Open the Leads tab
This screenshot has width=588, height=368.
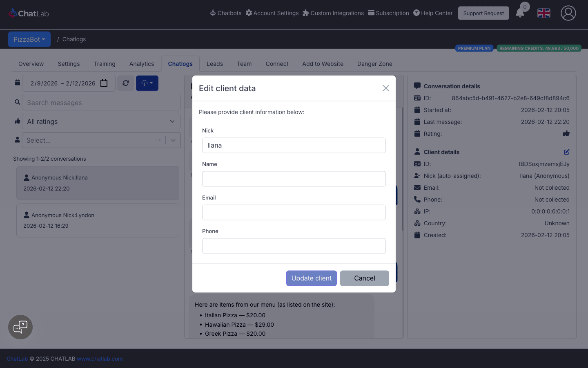(x=214, y=64)
